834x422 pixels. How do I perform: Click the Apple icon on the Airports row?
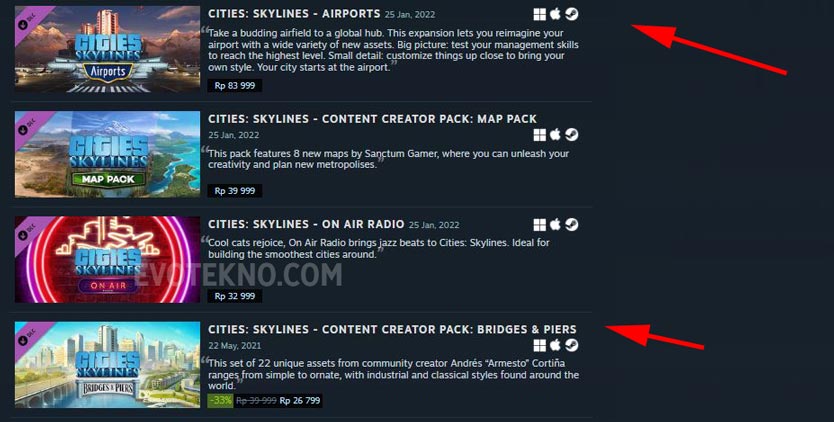coord(555,14)
